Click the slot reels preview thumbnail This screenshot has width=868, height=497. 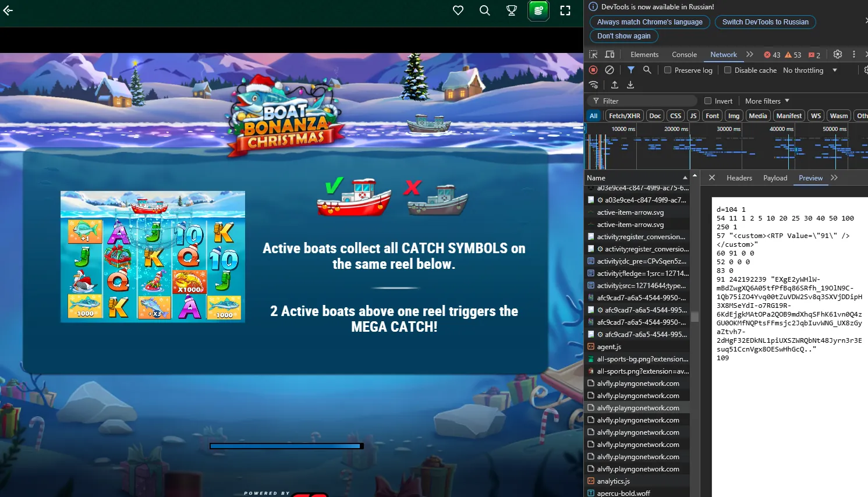[153, 257]
